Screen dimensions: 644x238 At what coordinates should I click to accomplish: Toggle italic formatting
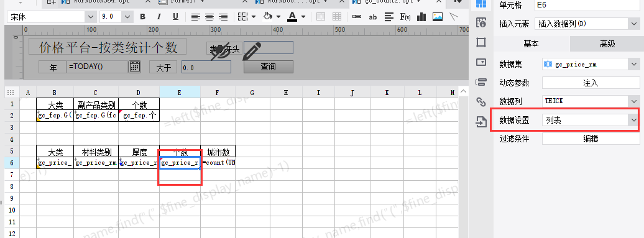[159, 17]
